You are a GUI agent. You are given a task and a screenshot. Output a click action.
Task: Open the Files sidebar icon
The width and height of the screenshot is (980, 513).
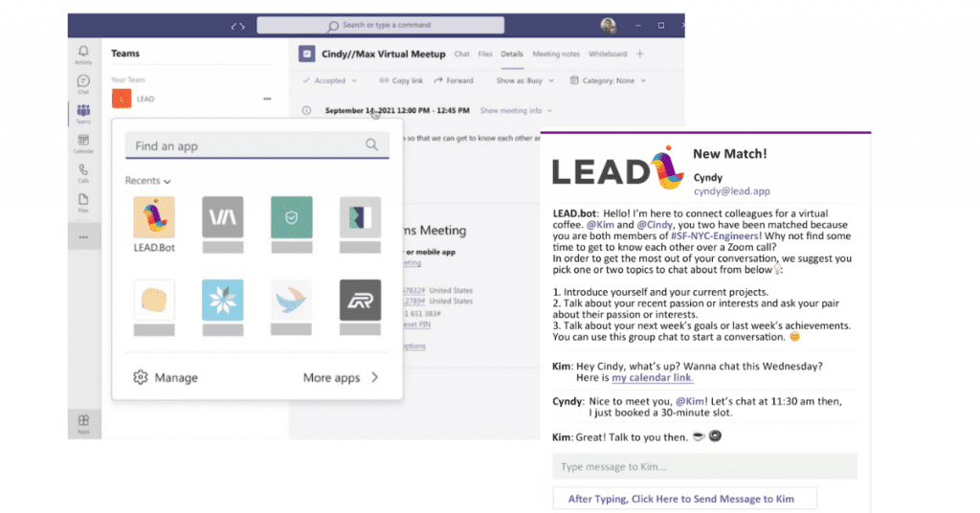(83, 203)
